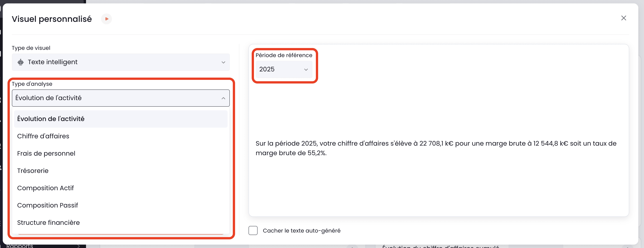Click the Période de référence label

click(x=284, y=55)
